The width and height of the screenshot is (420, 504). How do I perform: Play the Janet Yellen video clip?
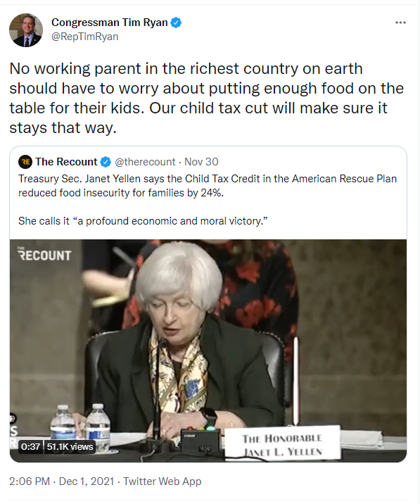[x=208, y=351]
